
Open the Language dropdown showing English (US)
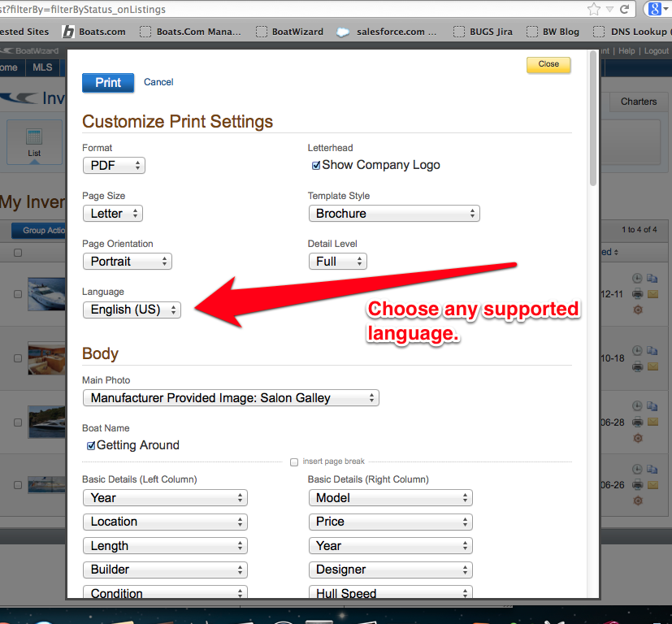point(132,310)
